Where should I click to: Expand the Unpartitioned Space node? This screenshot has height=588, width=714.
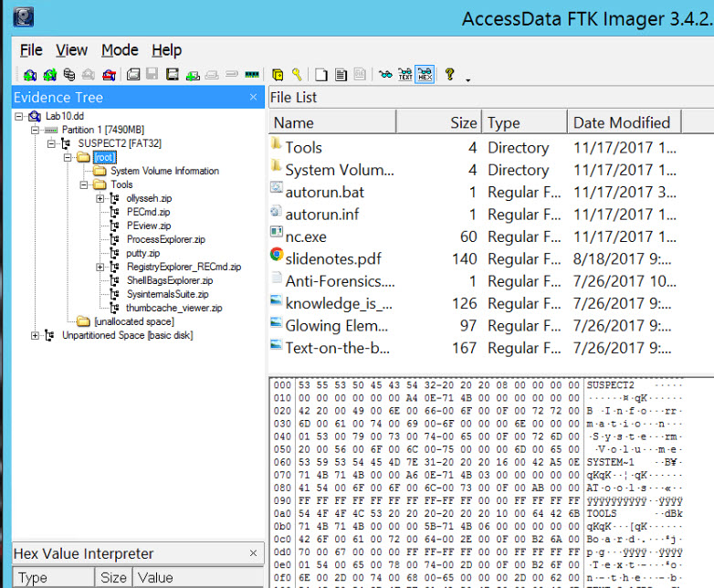coord(36,335)
